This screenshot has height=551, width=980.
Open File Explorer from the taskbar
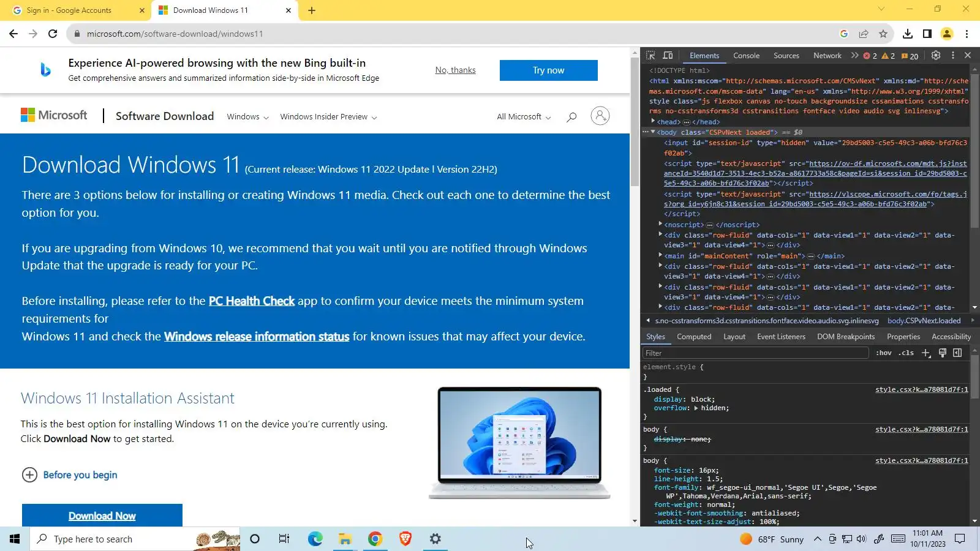345,539
